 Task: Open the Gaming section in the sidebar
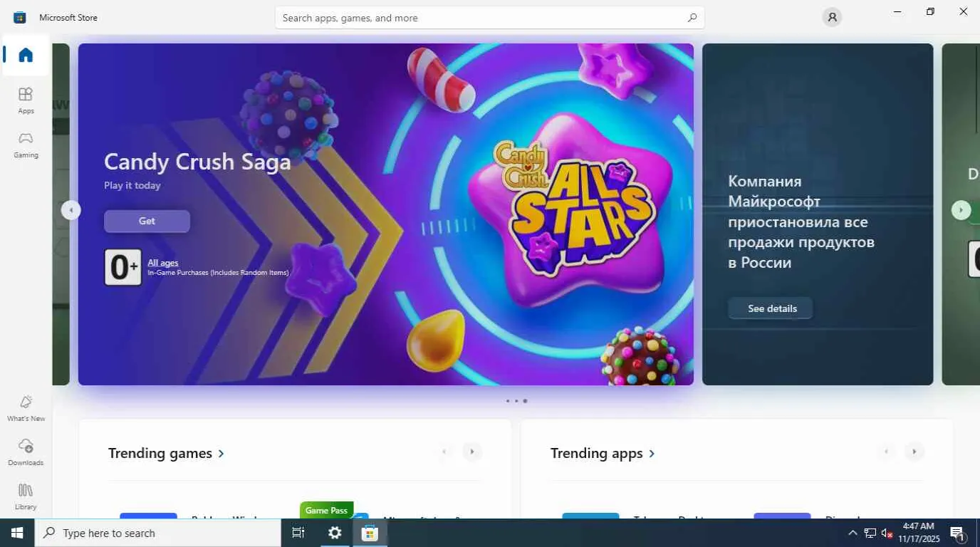(26, 145)
